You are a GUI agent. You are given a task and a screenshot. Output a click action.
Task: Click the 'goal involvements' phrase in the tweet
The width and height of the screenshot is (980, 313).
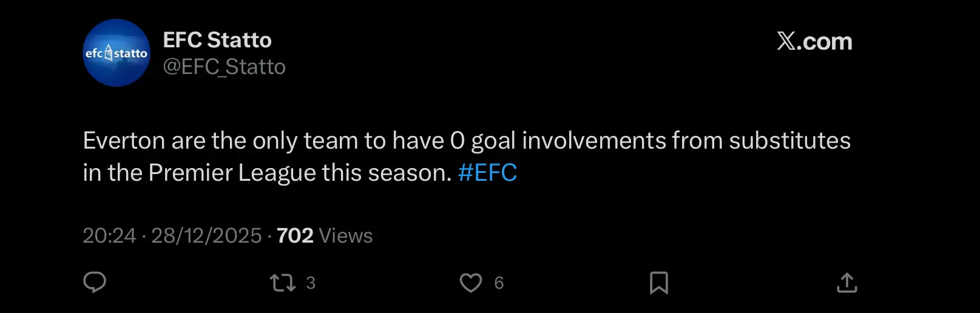click(x=569, y=141)
